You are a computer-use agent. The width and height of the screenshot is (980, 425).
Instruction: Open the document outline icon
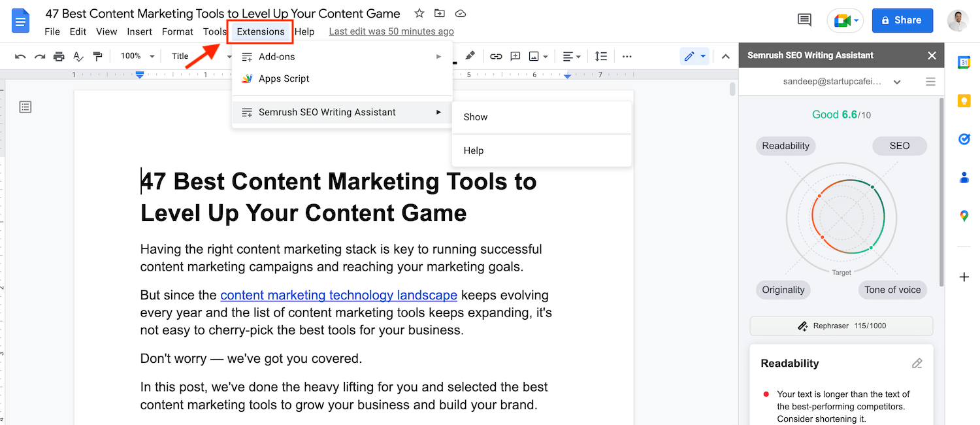[25, 107]
